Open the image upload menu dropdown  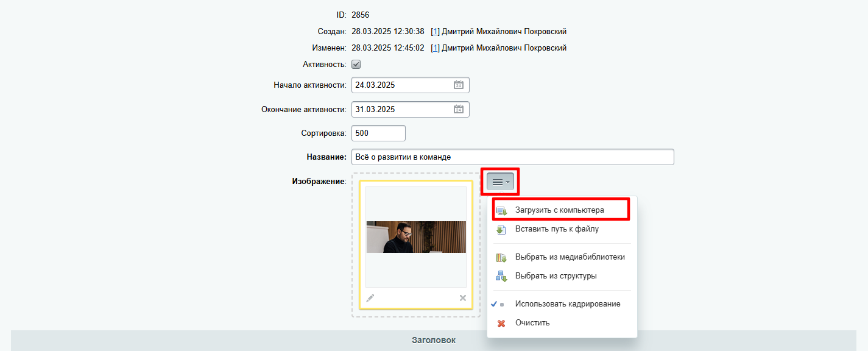[500, 182]
